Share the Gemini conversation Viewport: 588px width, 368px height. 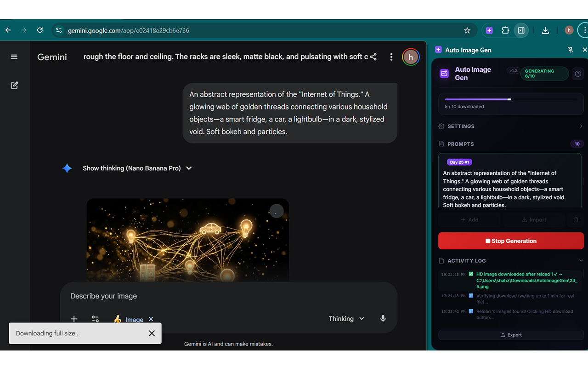pyautogui.click(x=373, y=57)
